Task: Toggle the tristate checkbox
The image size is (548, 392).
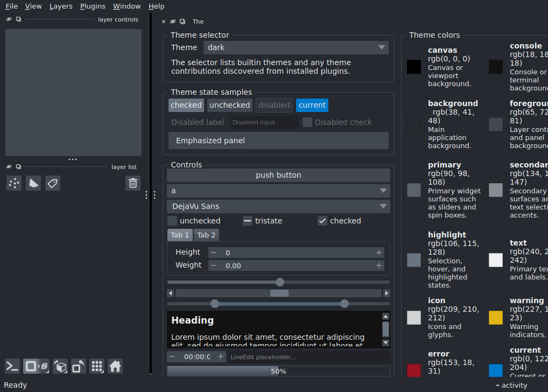Action: coord(248,221)
